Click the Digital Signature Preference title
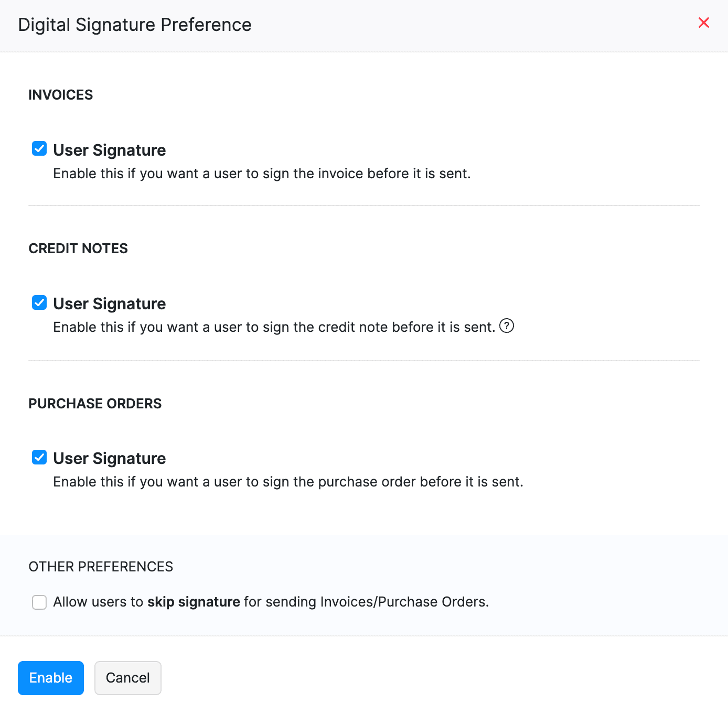This screenshot has width=728, height=714. pos(135,25)
